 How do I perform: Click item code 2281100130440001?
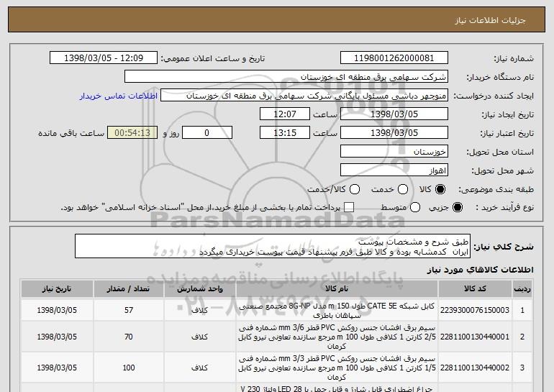pos(475,337)
